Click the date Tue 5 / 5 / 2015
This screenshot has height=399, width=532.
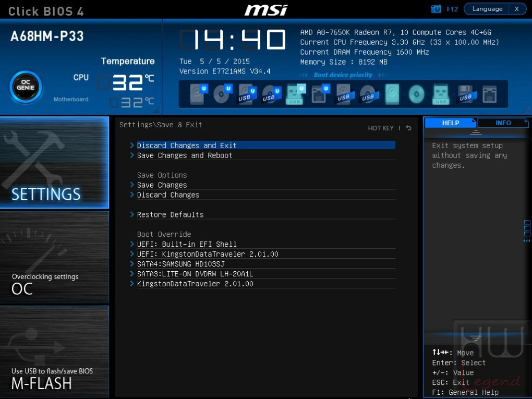[x=214, y=62]
